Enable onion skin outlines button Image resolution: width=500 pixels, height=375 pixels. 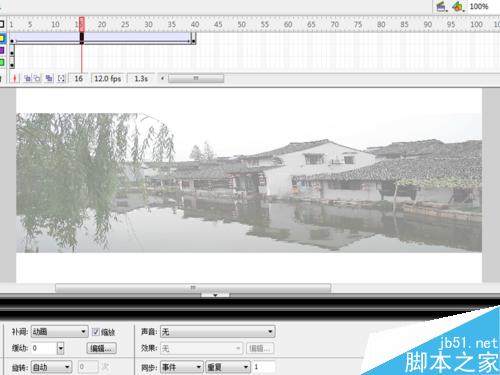pos(37,78)
